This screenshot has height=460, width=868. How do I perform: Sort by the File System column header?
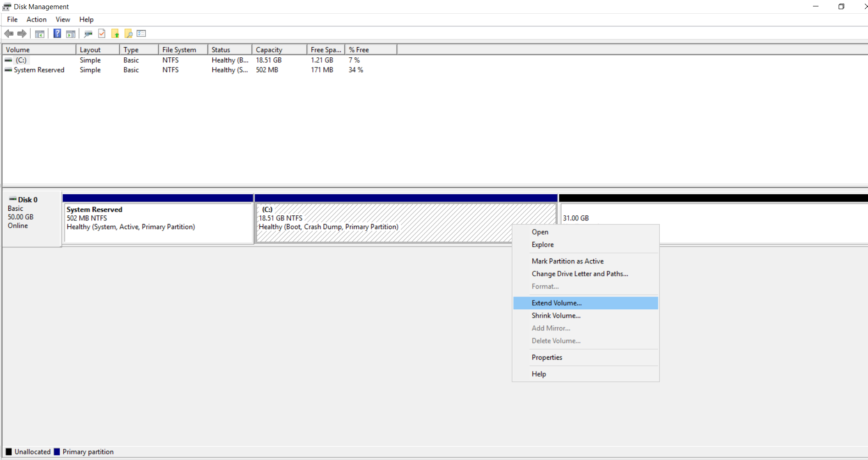183,49
